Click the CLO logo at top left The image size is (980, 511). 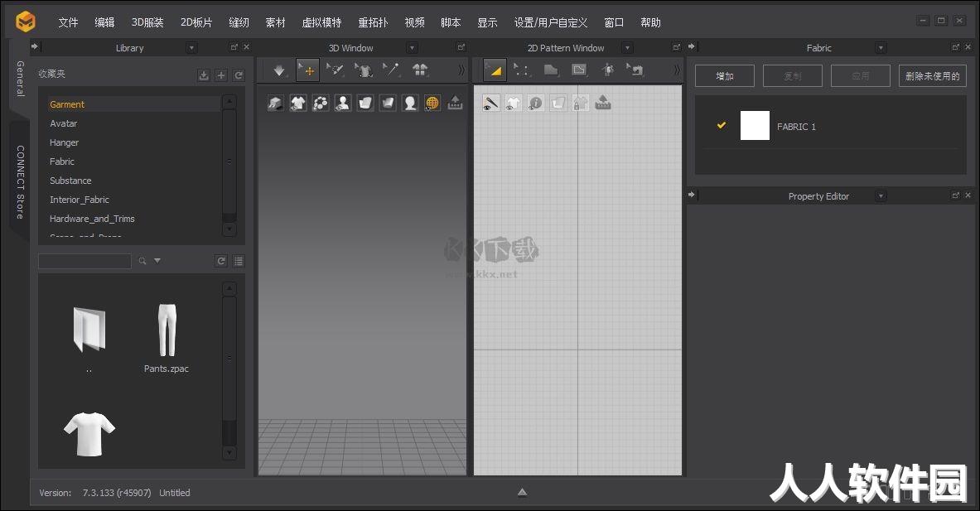pos(27,22)
